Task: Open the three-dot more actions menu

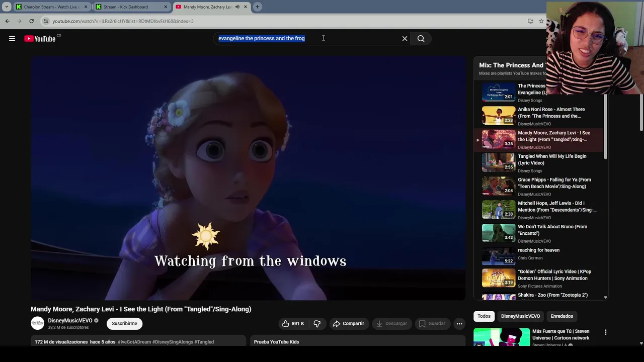Action: [459, 324]
